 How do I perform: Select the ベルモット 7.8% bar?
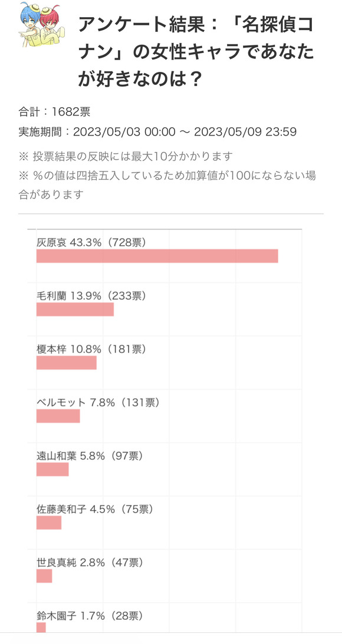pos(58,416)
